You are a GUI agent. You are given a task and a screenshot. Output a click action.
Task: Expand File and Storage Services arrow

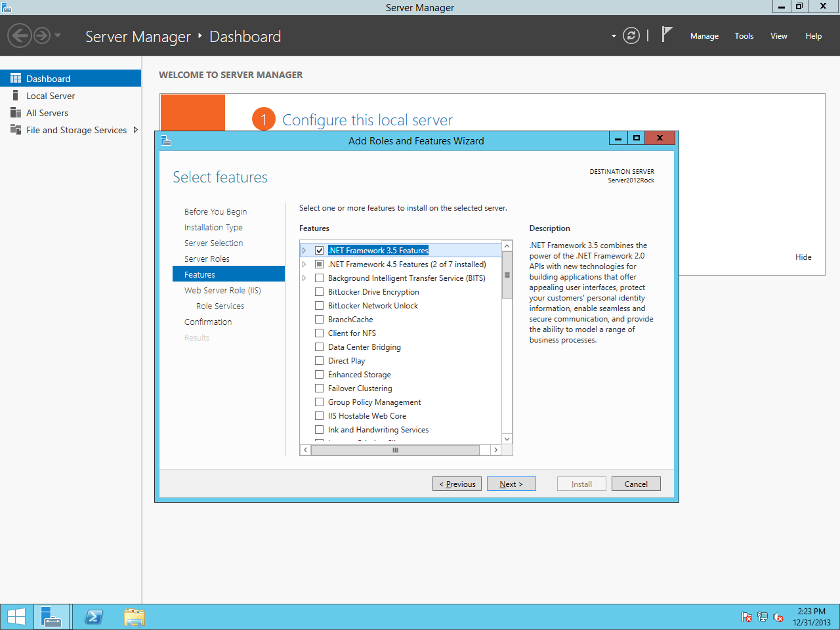tap(136, 130)
